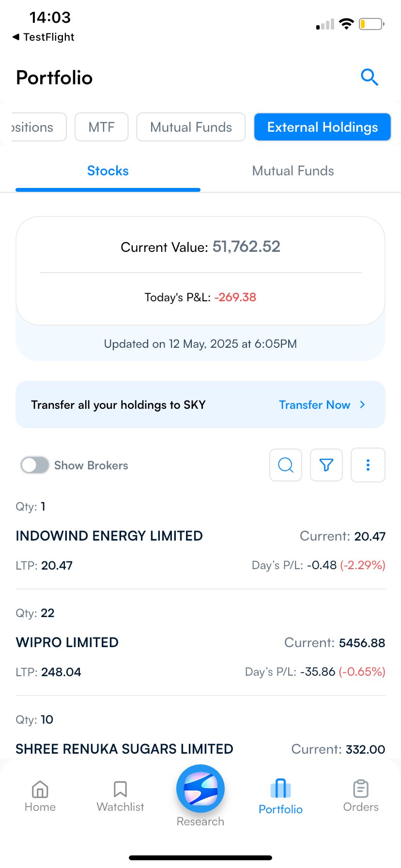Go to Home in bottom navigation

40,796
